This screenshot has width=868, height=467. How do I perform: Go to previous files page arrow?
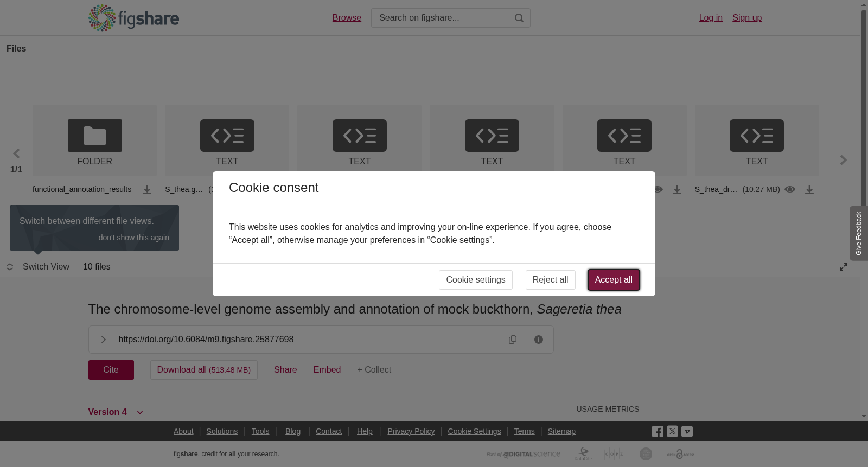[16, 153]
